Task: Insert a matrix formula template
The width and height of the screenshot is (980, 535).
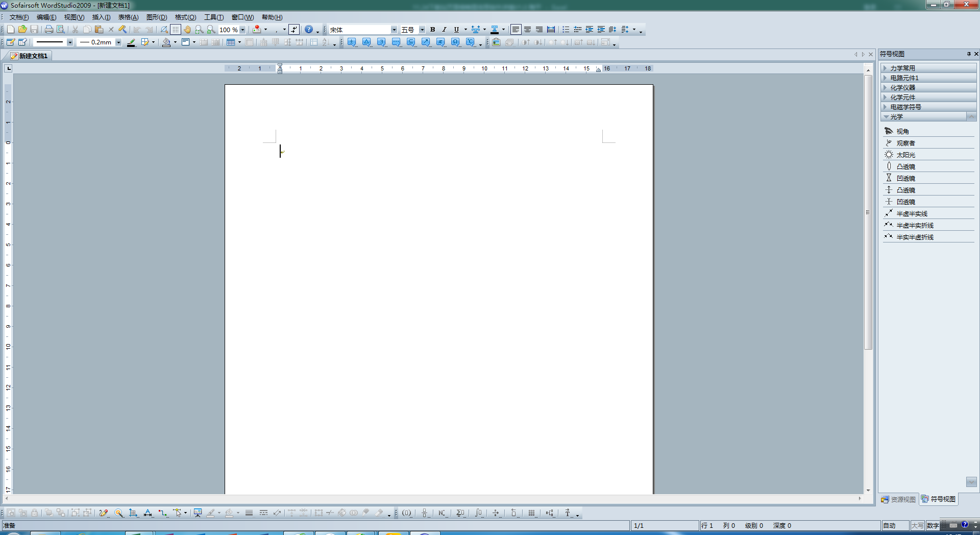Action: click(532, 513)
